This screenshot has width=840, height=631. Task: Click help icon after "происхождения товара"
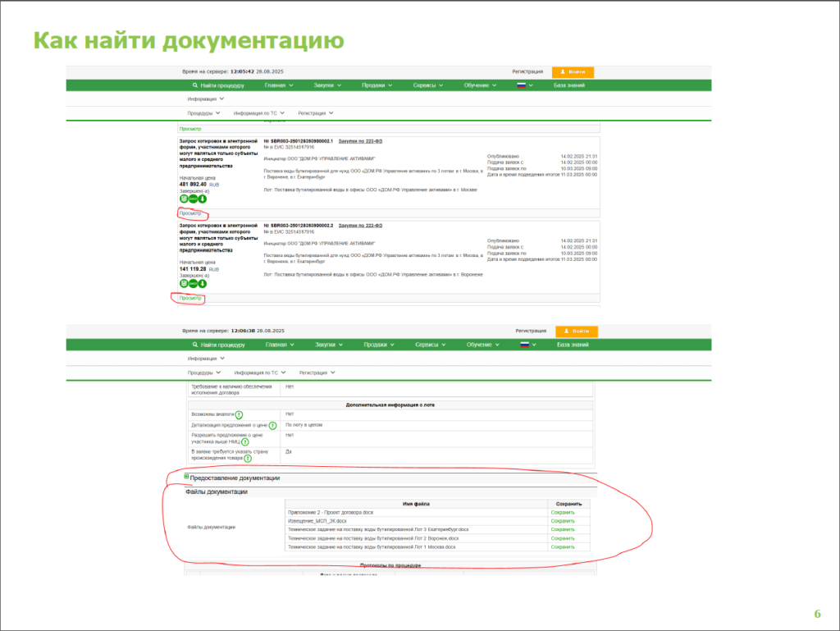pyautogui.click(x=248, y=458)
